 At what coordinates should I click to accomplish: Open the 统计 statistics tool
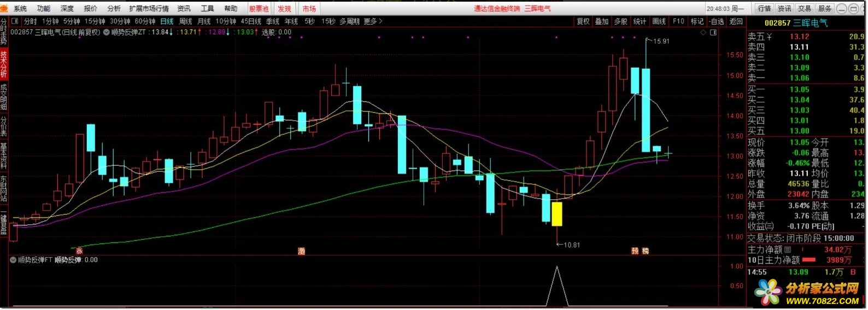(640, 21)
